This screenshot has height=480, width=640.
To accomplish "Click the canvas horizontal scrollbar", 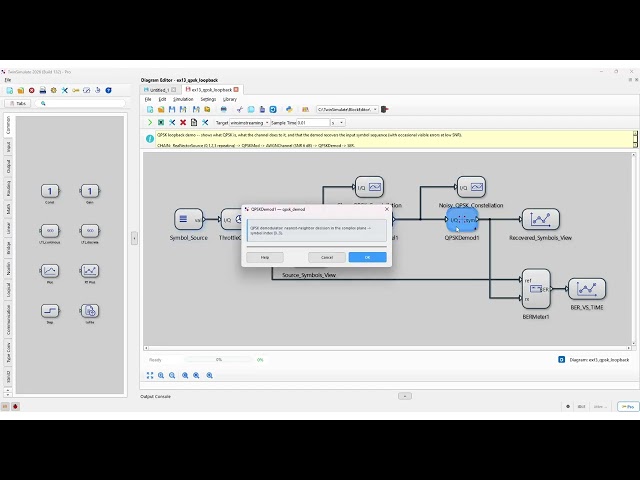I will point(387,348).
